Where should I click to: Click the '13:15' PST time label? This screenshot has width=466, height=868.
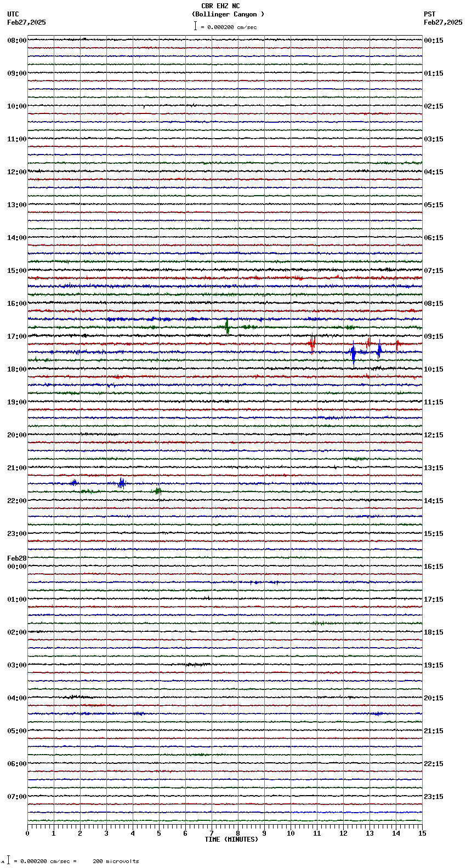434,468
